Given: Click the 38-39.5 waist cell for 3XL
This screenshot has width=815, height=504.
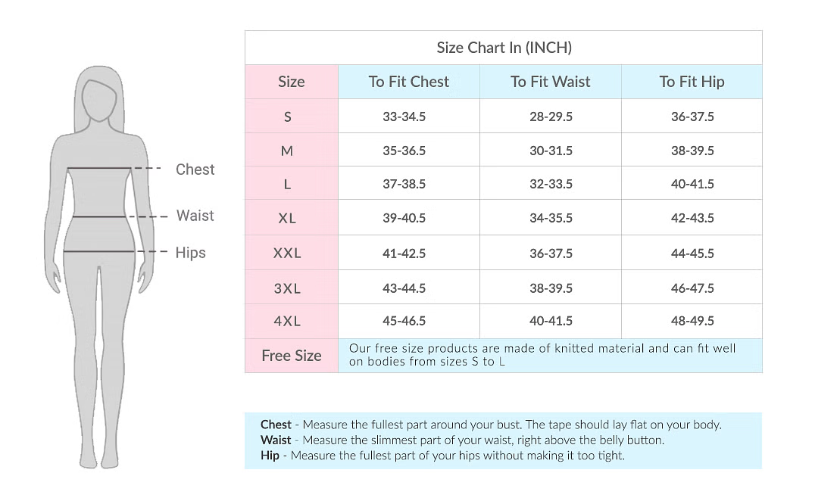Looking at the screenshot, I should click(x=551, y=288).
